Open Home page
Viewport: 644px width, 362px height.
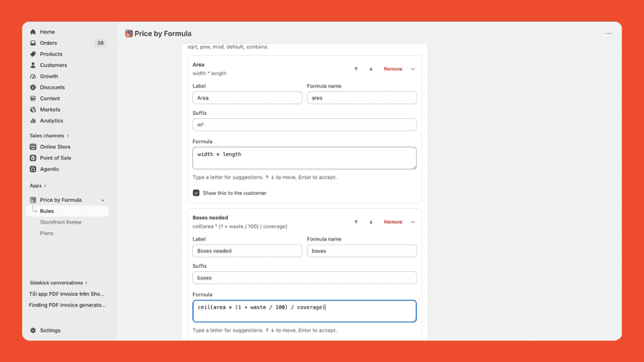pos(47,32)
